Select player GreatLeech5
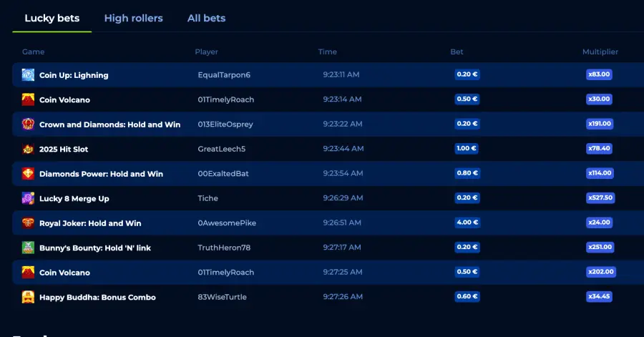 click(x=221, y=149)
